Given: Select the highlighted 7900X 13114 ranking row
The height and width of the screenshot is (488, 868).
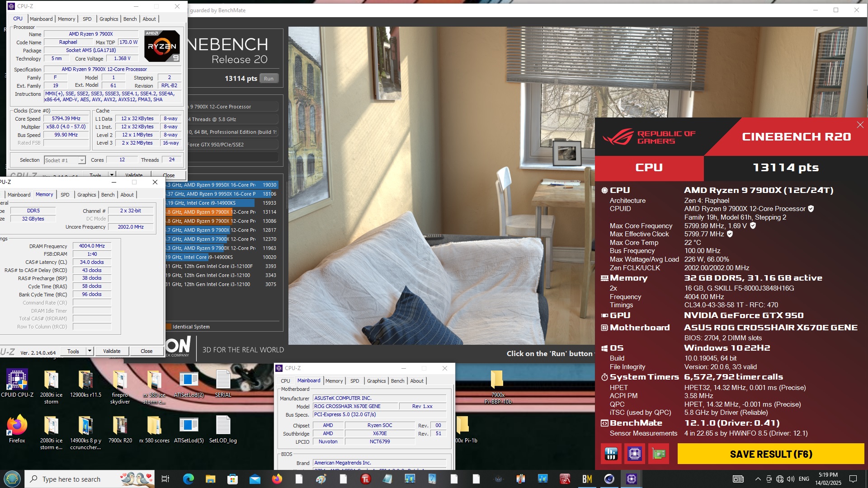Looking at the screenshot, I should pyautogui.click(x=222, y=212).
